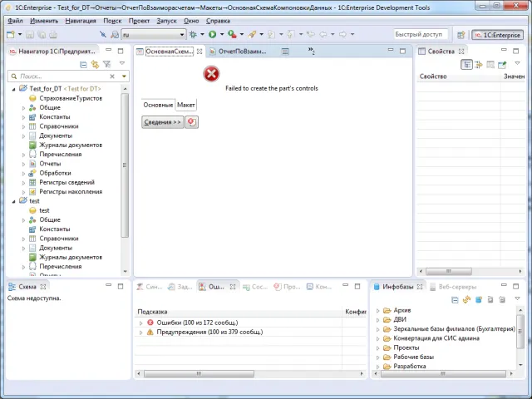Click the Print icon in main toolbar
This screenshot has width=532, height=399.
(x=53, y=34)
